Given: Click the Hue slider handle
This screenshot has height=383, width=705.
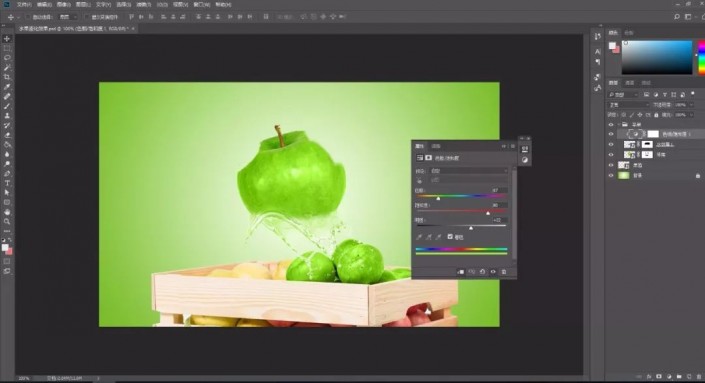Looking at the screenshot, I should pos(438,198).
